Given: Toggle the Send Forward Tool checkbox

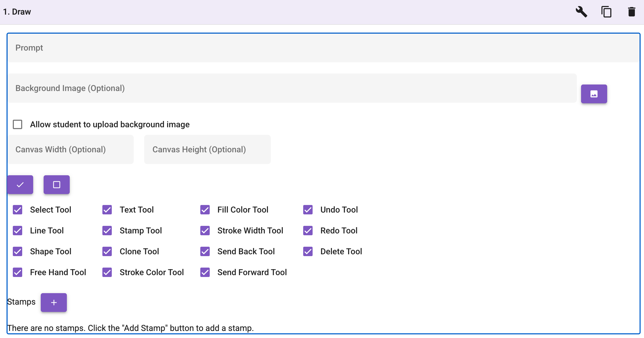Looking at the screenshot, I should coord(205,272).
